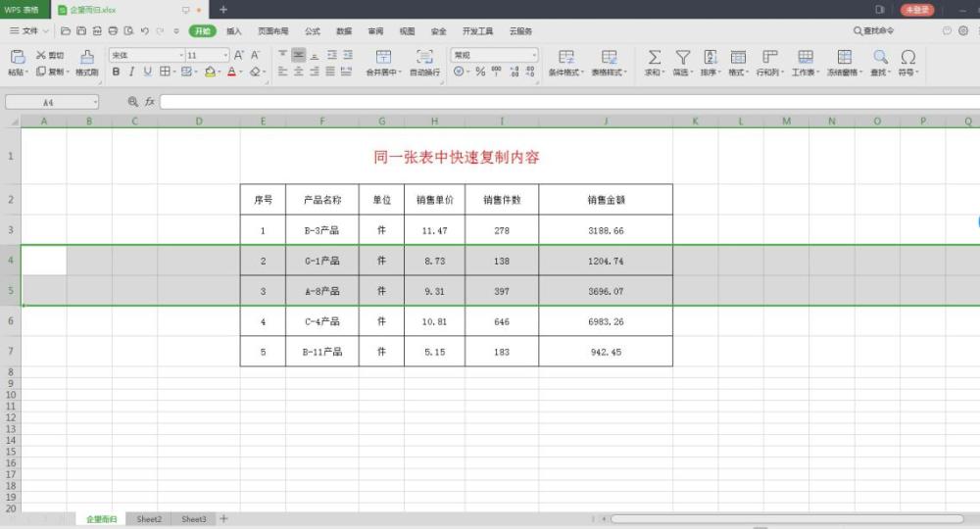The height and width of the screenshot is (529, 980).
Task: Expand the quick access toolbar customize arrow
Action: point(176,30)
